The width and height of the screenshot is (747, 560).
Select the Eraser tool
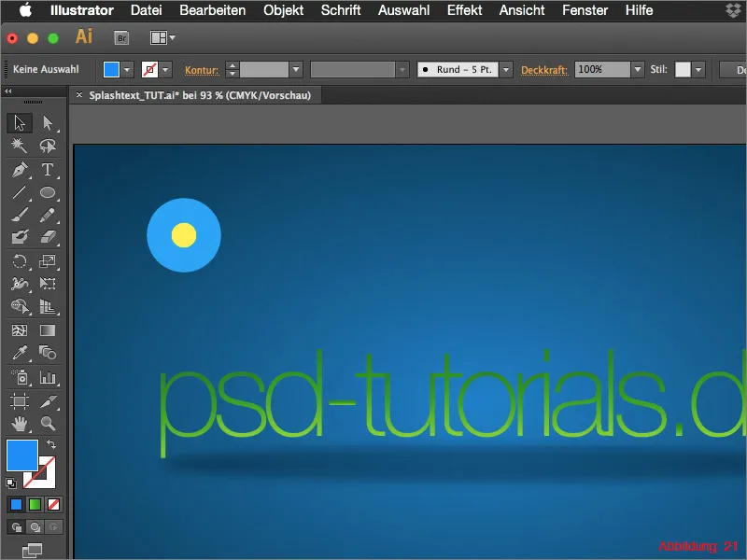(48, 237)
